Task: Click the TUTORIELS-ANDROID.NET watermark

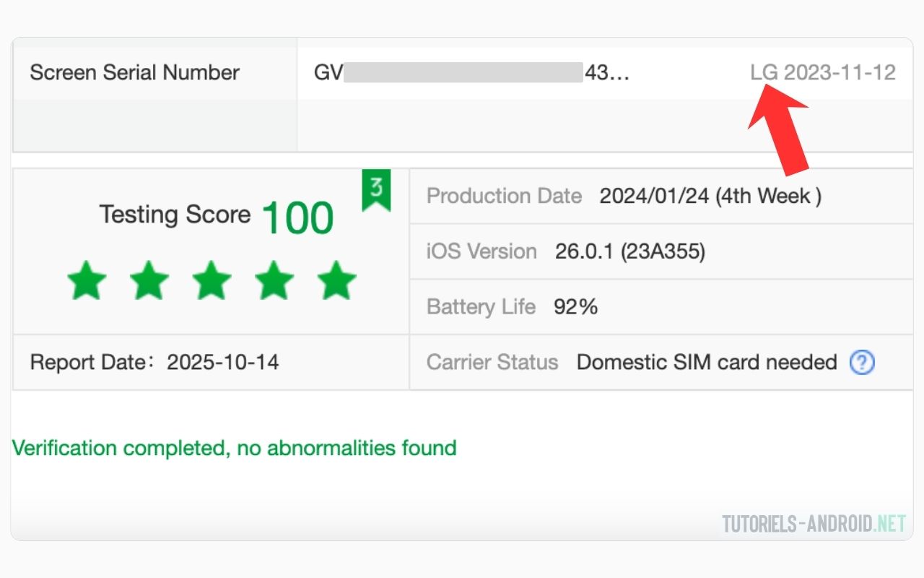Action: pos(814,524)
